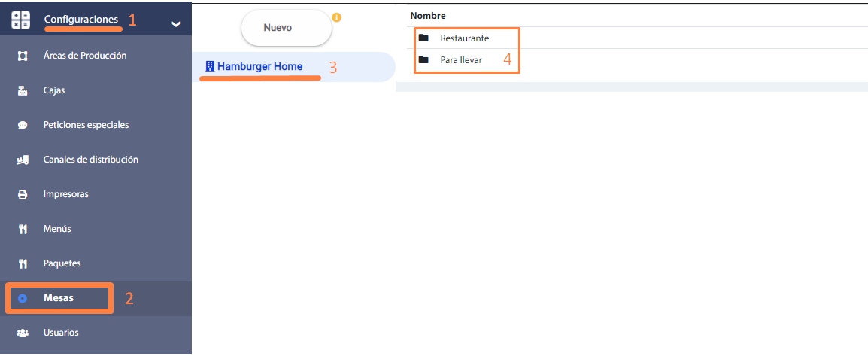Click the Nombre column header
The height and width of the screenshot is (356, 868).
(428, 15)
